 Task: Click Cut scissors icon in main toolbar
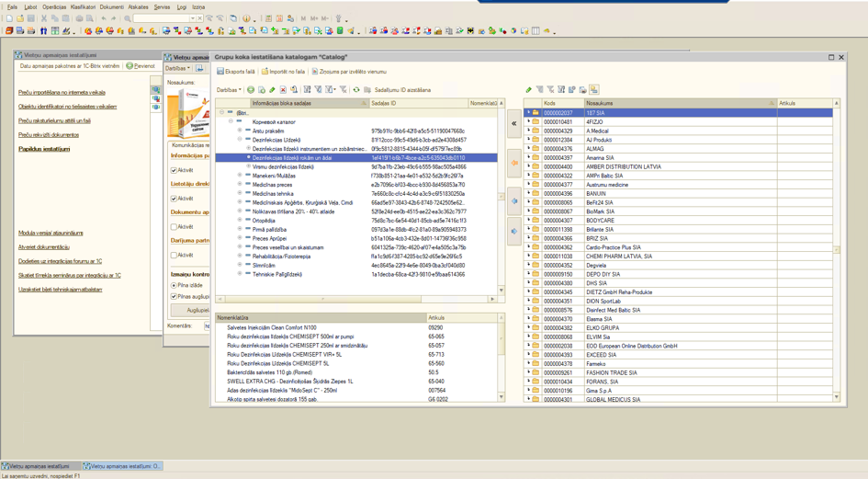pyautogui.click(x=44, y=18)
